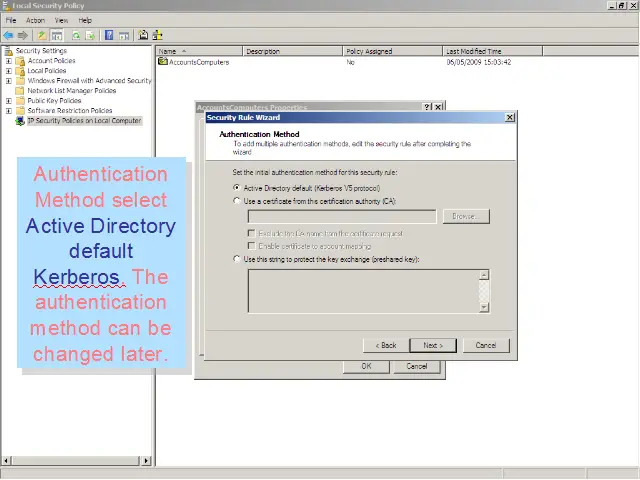This screenshot has height=480, width=640.
Task: Expand the Account Policies tree node
Action: pyautogui.click(x=9, y=61)
